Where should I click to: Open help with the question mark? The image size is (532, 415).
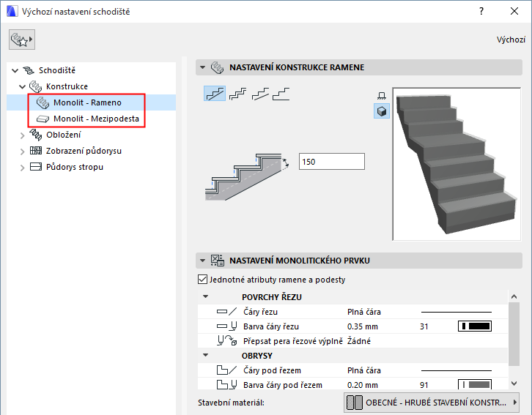(x=481, y=11)
